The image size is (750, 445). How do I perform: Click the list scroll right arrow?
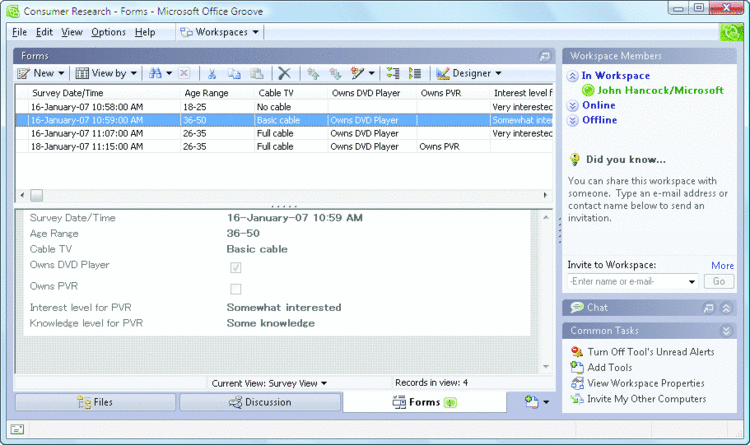pyautogui.click(x=545, y=195)
